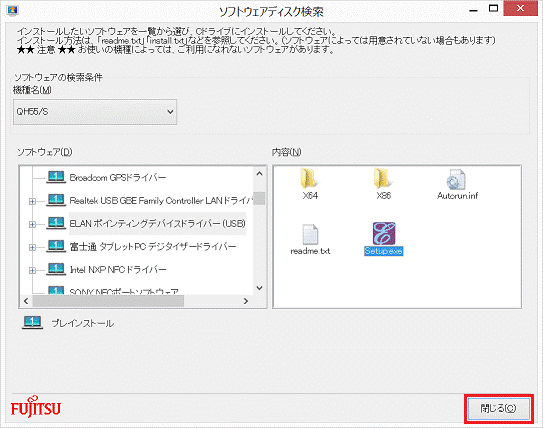Click the readme.txt file name label

click(x=310, y=251)
